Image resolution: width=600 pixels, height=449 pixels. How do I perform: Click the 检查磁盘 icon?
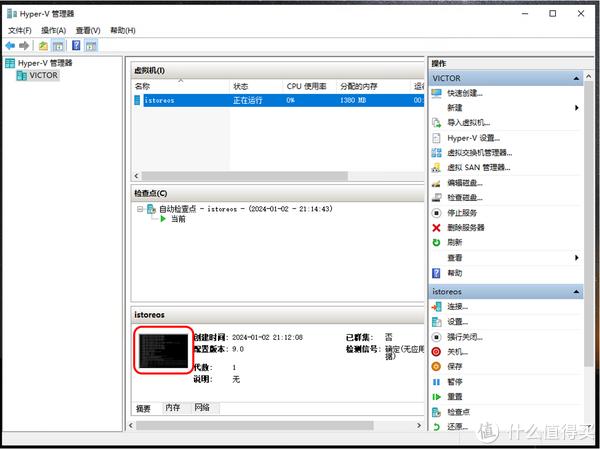click(436, 198)
